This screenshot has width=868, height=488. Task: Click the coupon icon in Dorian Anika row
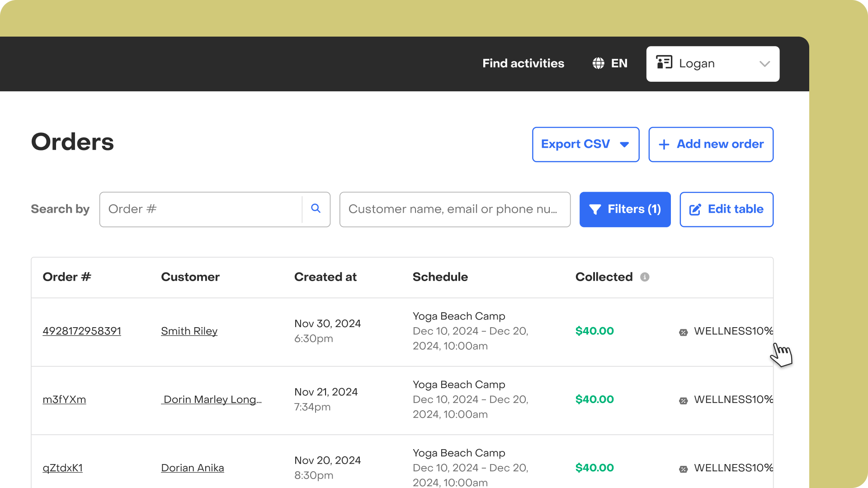(x=683, y=469)
